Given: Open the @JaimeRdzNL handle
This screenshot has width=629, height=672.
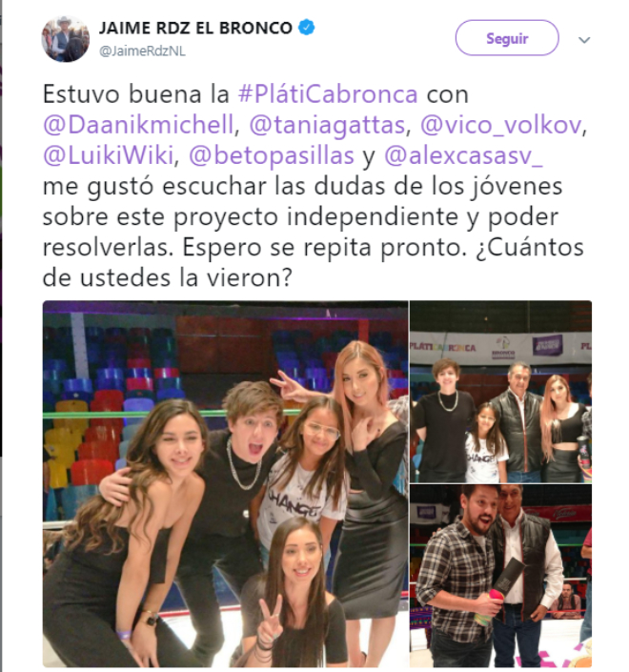Looking at the screenshot, I should [142, 51].
